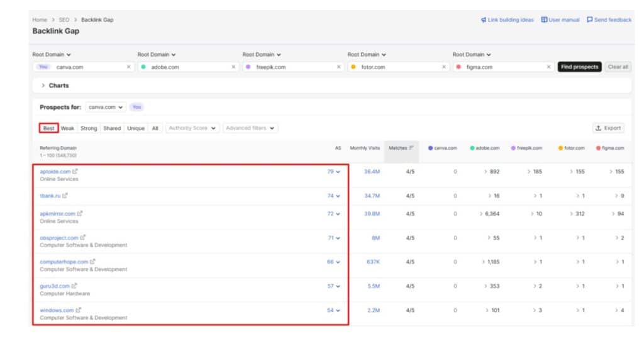Select the Weak prospects tab
Screen dimensions: 644x351
[67, 128]
